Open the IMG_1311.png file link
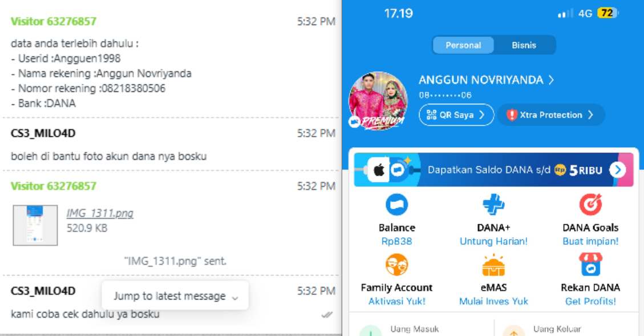This screenshot has width=644, height=336. [100, 213]
